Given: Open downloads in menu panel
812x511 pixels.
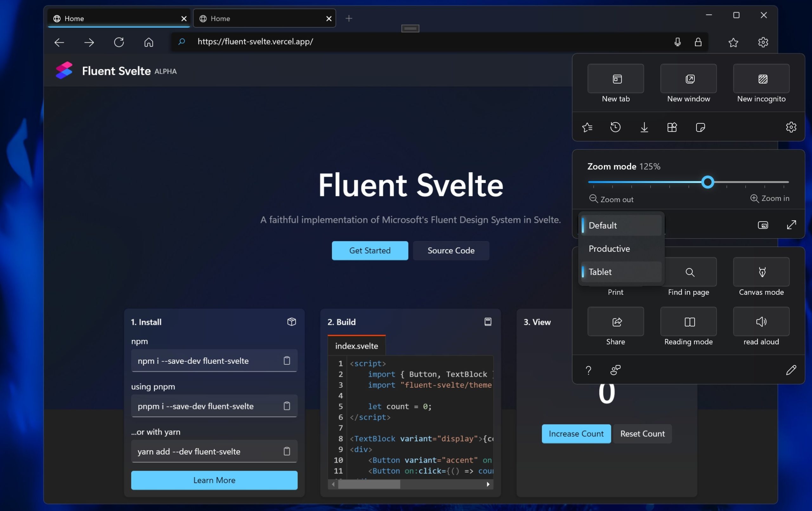Looking at the screenshot, I should (x=644, y=127).
